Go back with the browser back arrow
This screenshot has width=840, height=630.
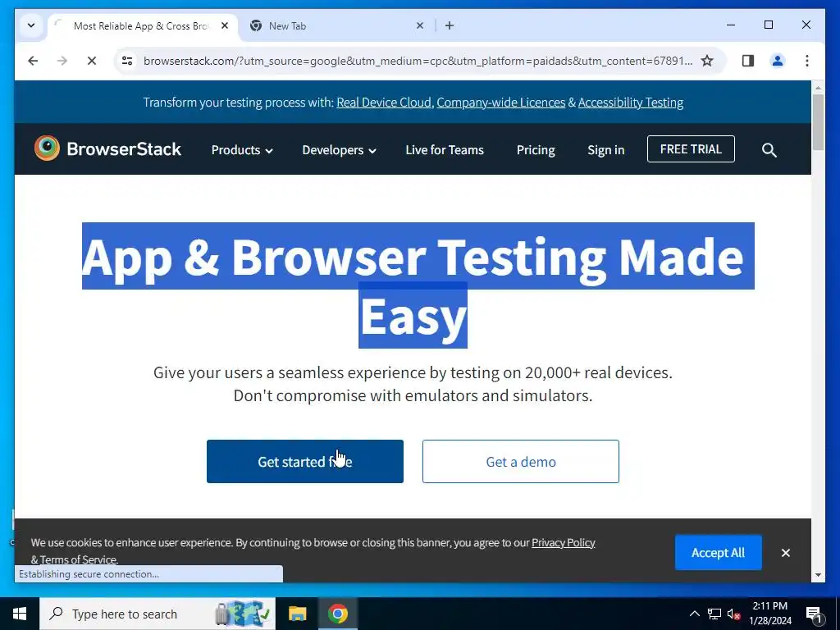[x=33, y=61]
